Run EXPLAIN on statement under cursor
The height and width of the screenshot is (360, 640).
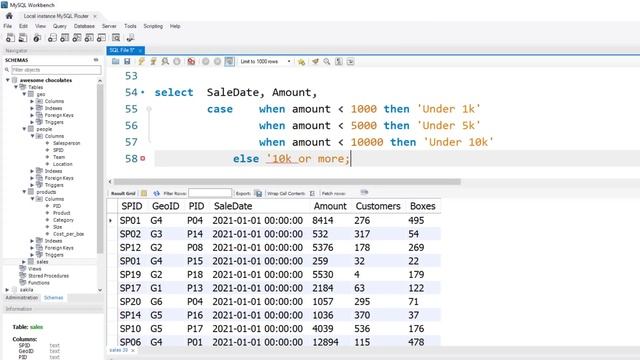click(x=165, y=62)
